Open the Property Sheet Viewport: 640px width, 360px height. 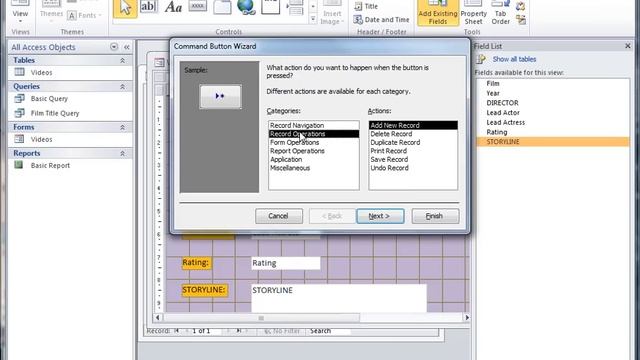(x=473, y=13)
